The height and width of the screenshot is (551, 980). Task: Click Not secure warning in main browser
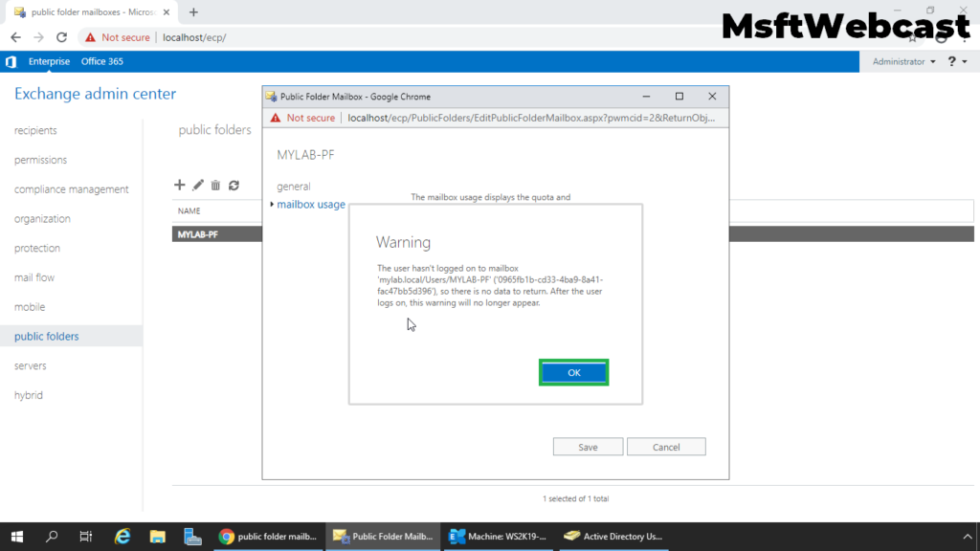coord(118,37)
